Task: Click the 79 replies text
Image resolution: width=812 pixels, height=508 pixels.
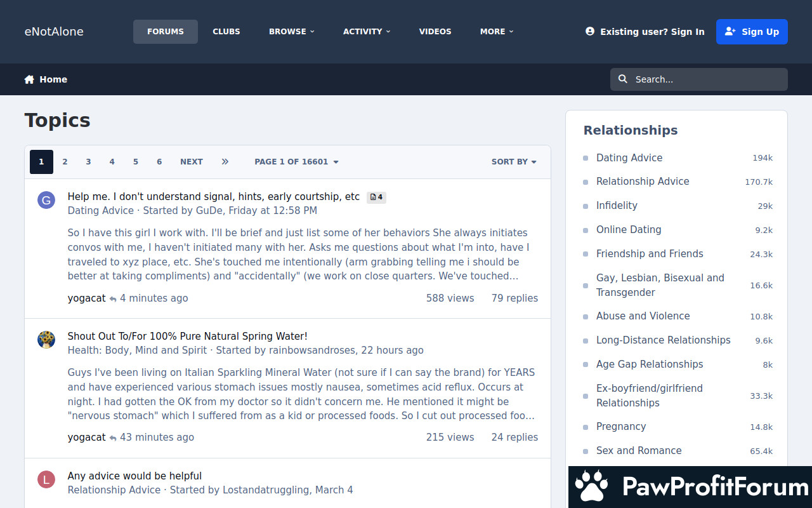Action: click(514, 298)
